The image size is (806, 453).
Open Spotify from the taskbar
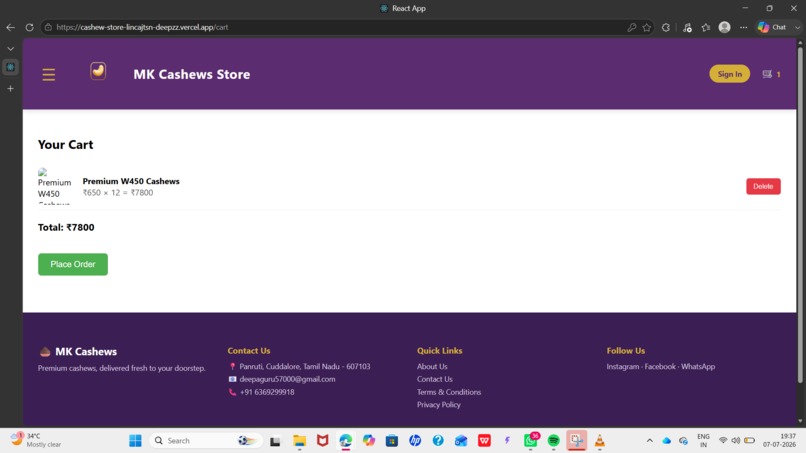554,441
